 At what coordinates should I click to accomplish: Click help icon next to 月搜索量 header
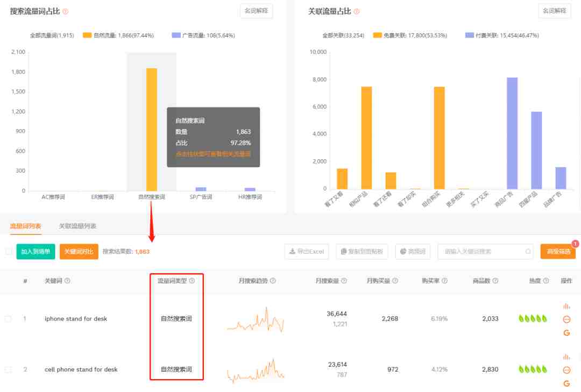(344, 281)
